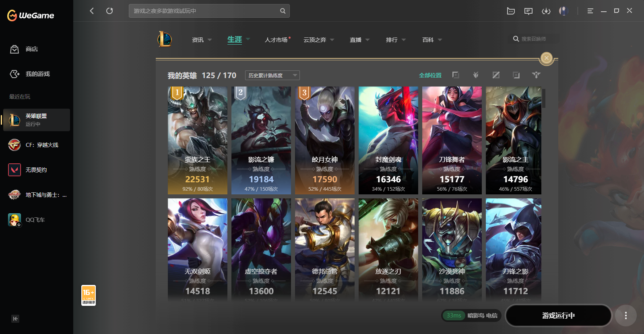Refresh the current page

pos(109,11)
